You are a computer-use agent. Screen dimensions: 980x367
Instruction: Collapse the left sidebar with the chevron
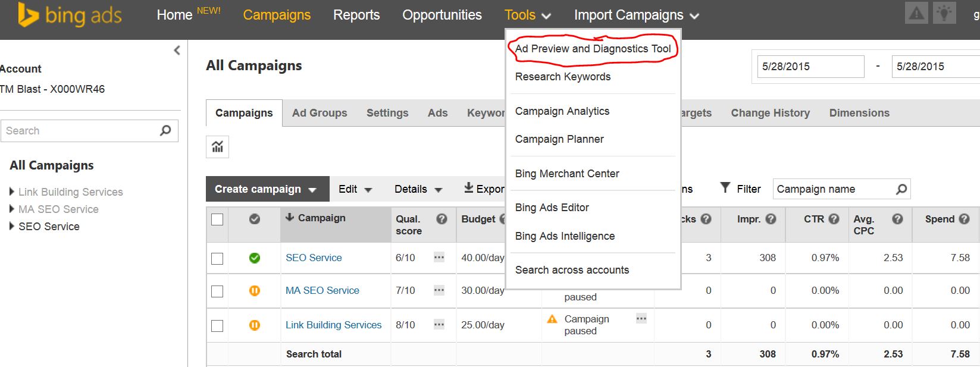pyautogui.click(x=177, y=51)
